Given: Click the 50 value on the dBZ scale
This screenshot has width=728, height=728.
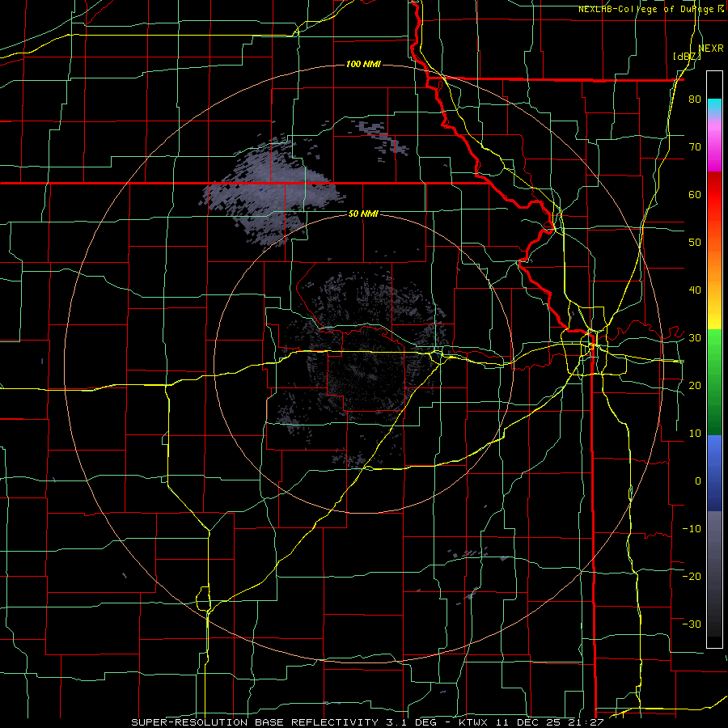Looking at the screenshot, I should [x=695, y=243].
